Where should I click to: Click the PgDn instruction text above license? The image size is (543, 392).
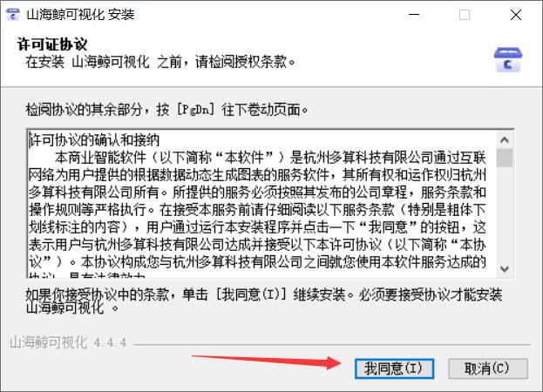166,110
